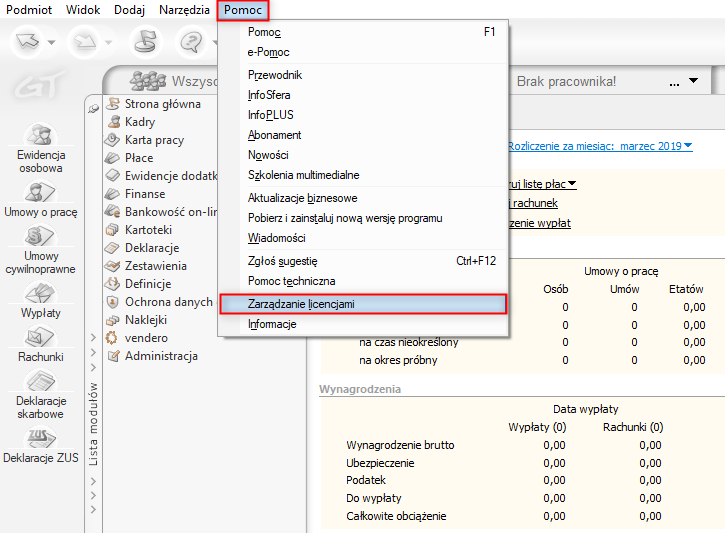This screenshot has width=725, height=533.
Task: Open Deklaracje ZUS sidebar icon
Action: coord(41,446)
